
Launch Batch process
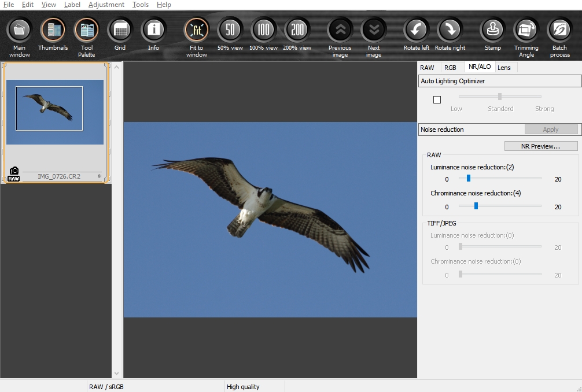559,29
